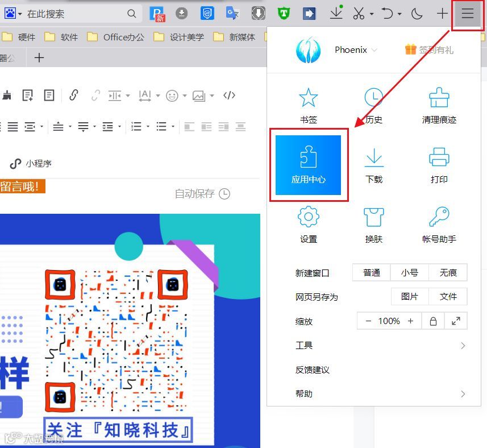487x448 pixels.
Task: Click the 100% zoom value
Action: pyautogui.click(x=389, y=321)
